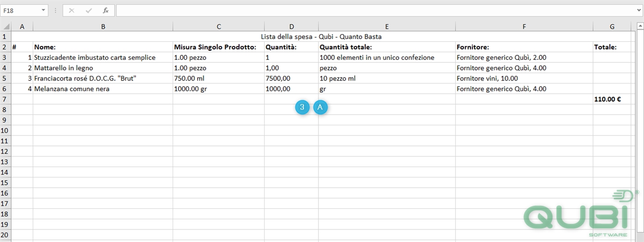Click the 'Fornitore:' header cell

pos(524,47)
